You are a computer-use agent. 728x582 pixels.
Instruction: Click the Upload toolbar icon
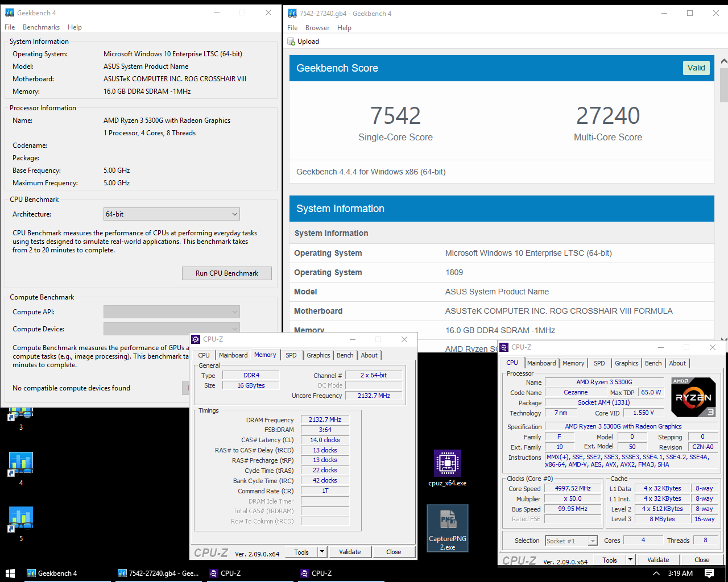[x=304, y=41]
